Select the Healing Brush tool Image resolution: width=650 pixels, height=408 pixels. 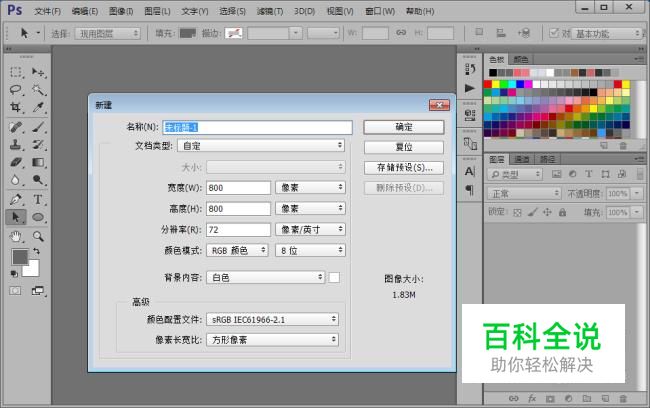[x=16, y=127]
